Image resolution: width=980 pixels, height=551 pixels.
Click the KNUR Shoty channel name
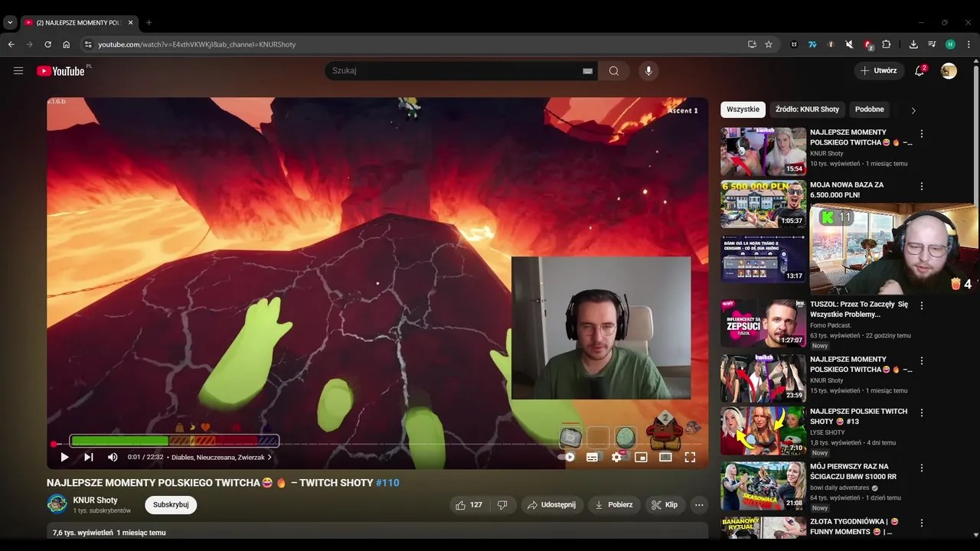tap(95, 500)
